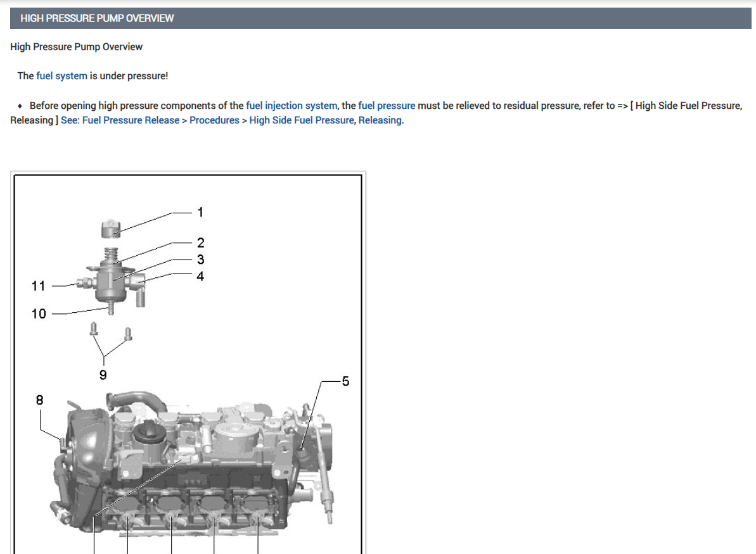Click callout number 3 beside the pump

point(201,259)
